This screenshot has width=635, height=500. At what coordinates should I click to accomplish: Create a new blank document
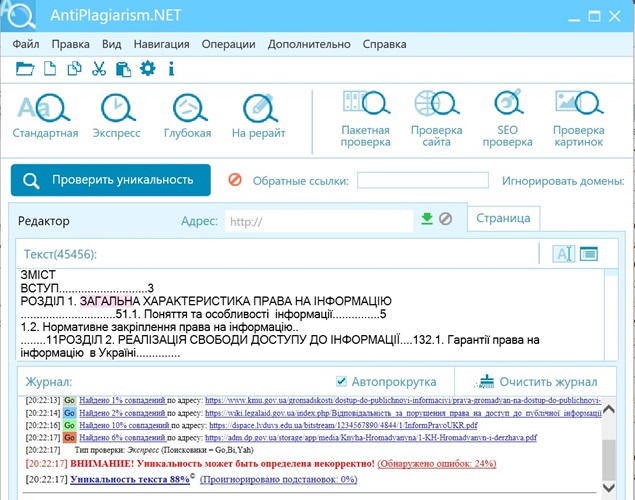[50, 68]
